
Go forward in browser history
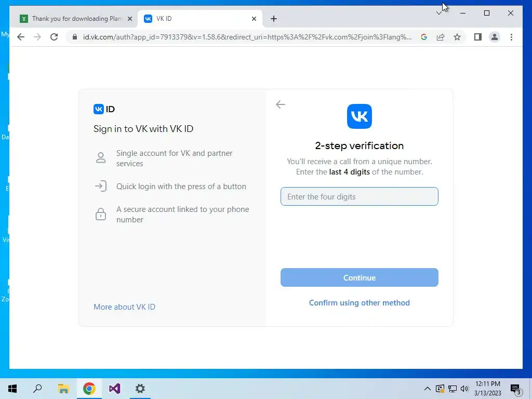click(37, 37)
